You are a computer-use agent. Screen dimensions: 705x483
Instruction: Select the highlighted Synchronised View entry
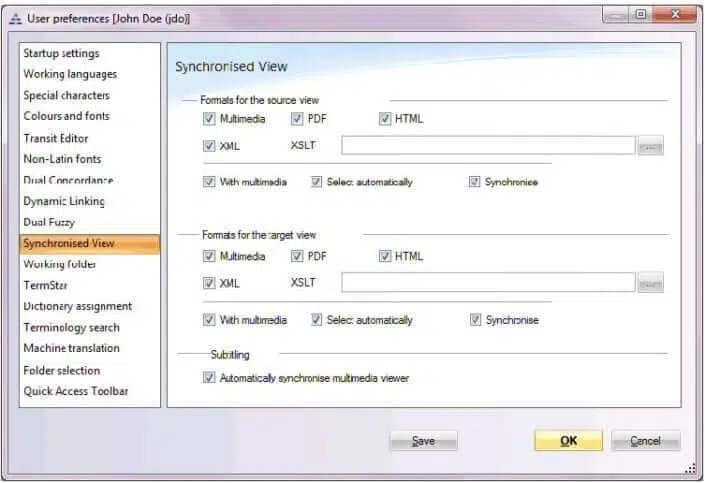[89, 243]
